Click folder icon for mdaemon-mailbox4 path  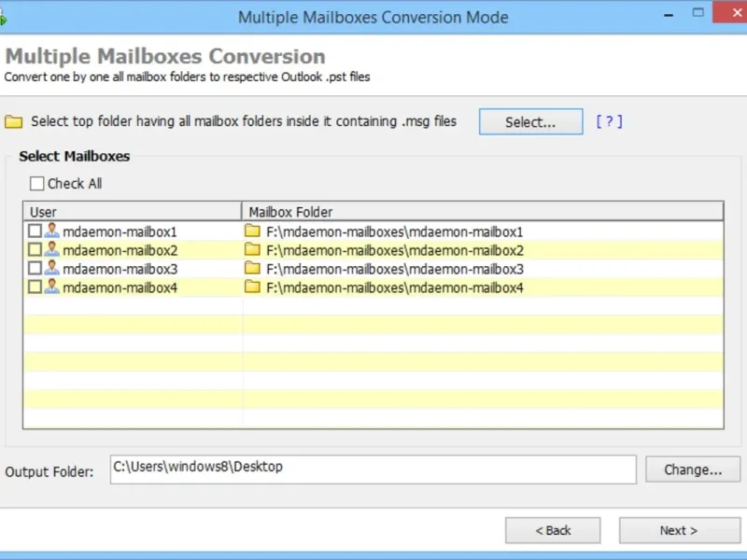[x=252, y=287]
